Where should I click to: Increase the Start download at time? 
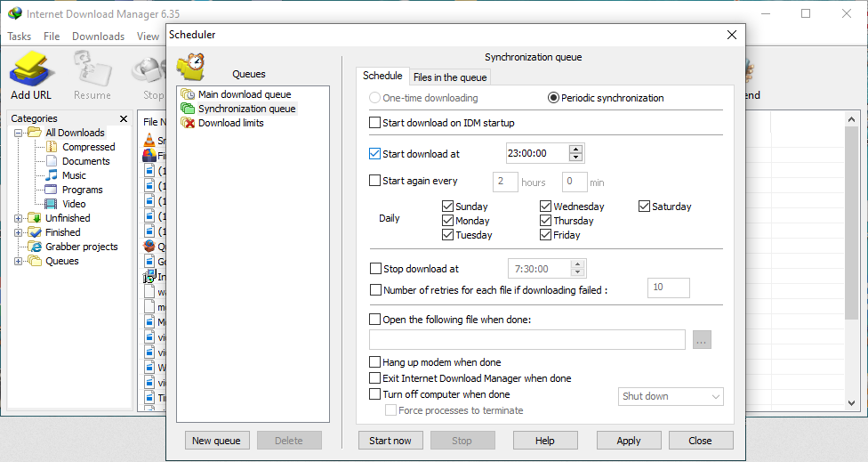575,149
